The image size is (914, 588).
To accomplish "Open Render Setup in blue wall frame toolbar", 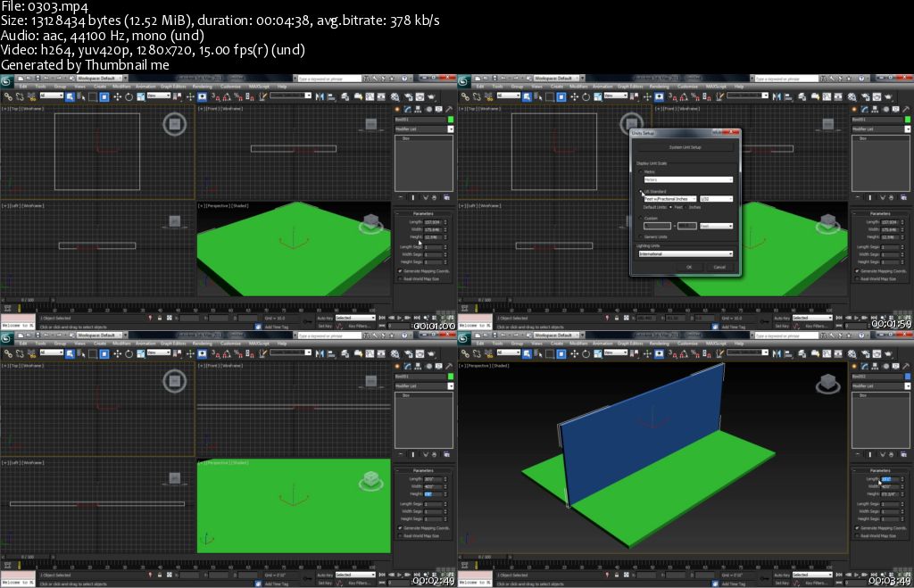I will coord(866,353).
